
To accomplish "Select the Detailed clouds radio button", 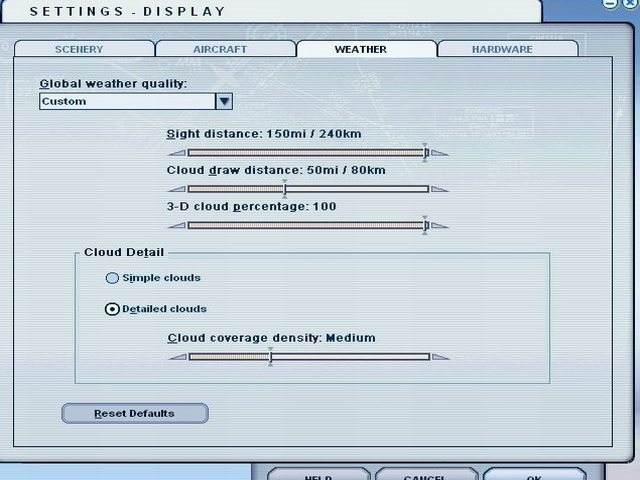I will coord(112,309).
